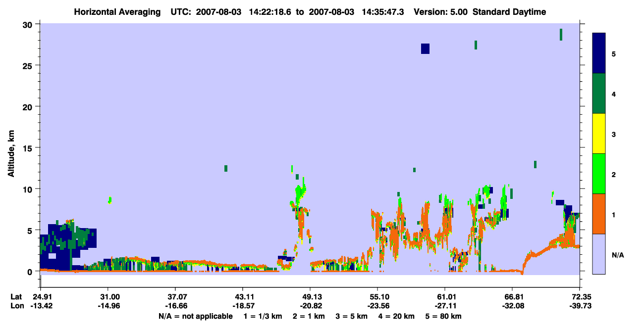Click the dark green colorbar segment labeled 4

tap(599, 94)
